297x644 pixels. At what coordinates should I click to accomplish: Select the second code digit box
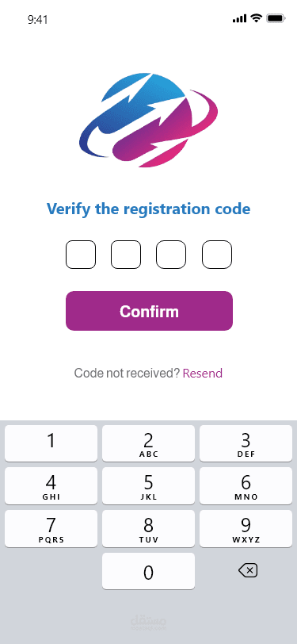pos(126,255)
